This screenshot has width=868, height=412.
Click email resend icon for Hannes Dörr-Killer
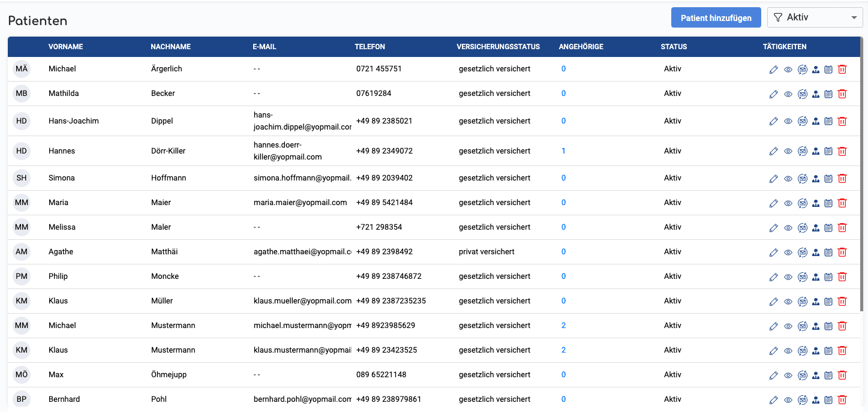[x=803, y=152]
